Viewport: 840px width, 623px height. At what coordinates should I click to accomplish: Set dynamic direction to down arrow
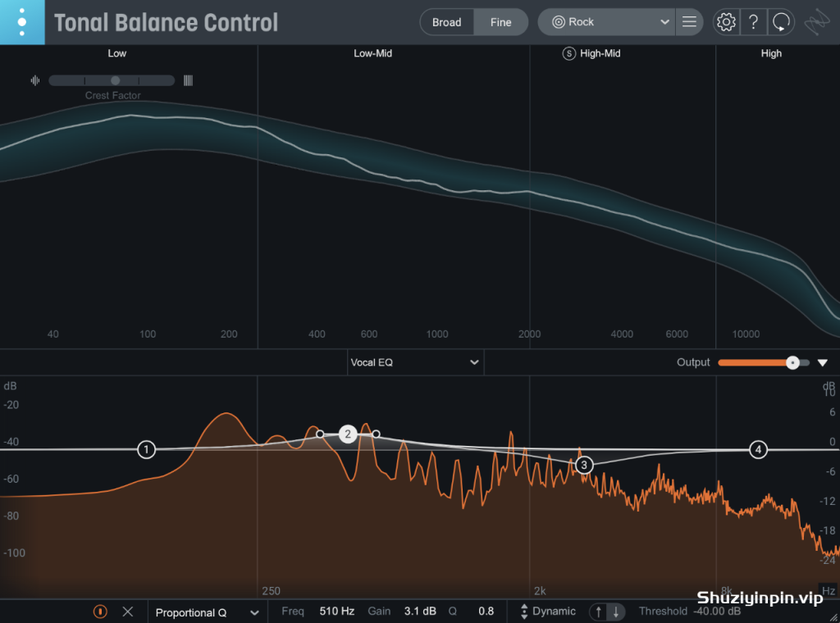pos(616,612)
